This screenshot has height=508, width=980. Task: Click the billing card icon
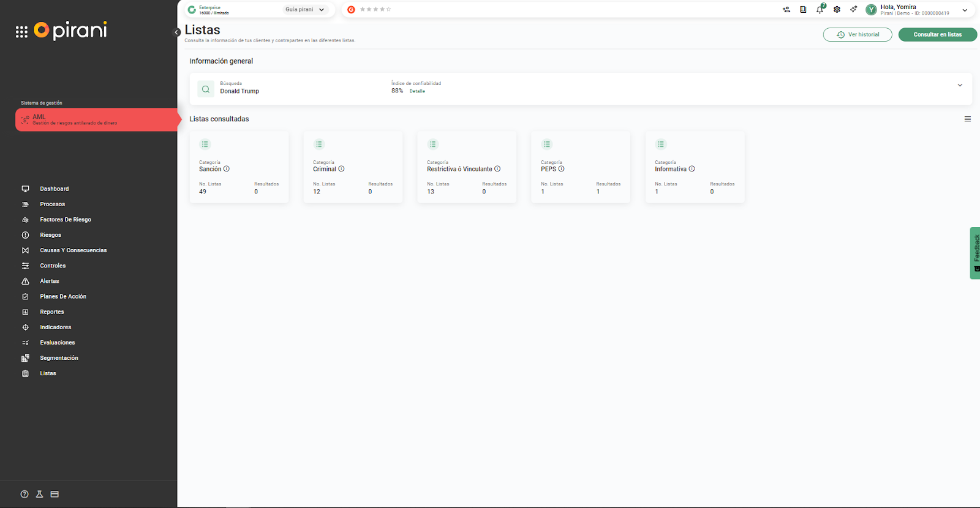(55, 494)
